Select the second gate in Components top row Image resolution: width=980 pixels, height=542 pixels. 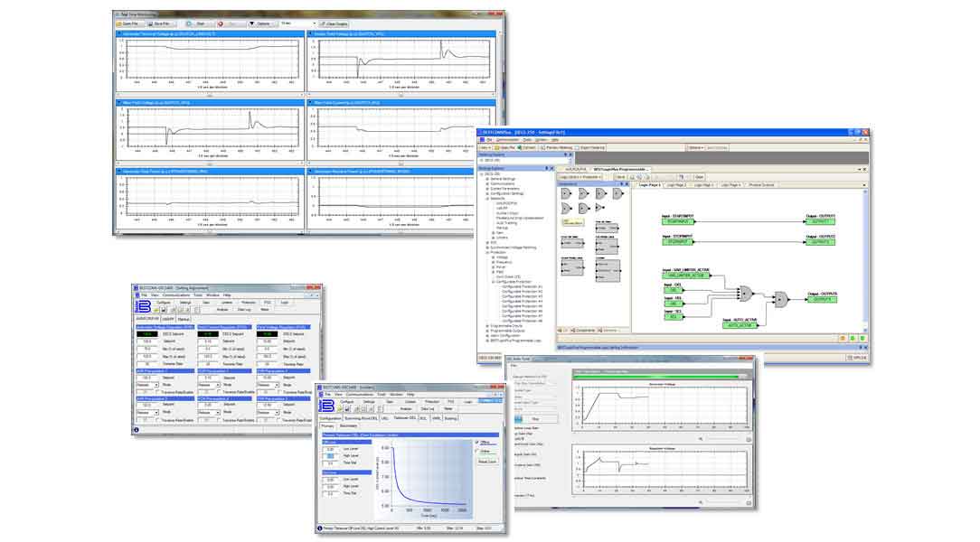[x=583, y=193]
